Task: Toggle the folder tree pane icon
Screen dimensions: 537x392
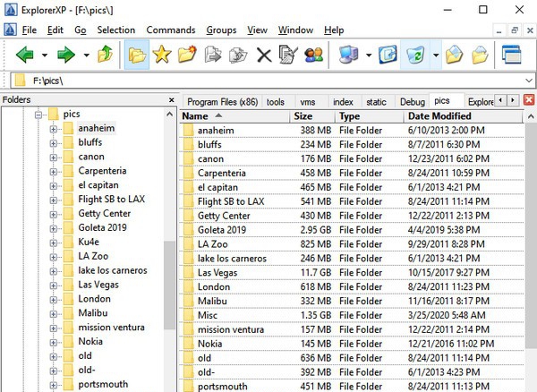Action: click(137, 55)
